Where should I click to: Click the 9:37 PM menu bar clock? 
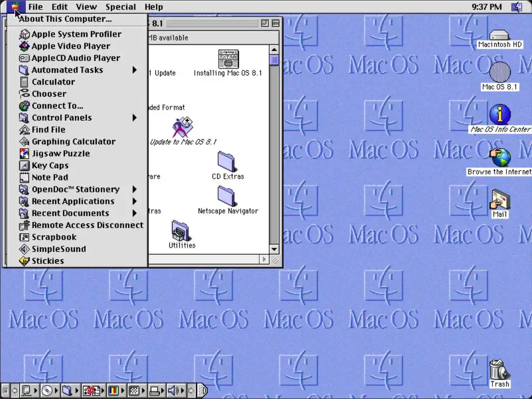486,7
